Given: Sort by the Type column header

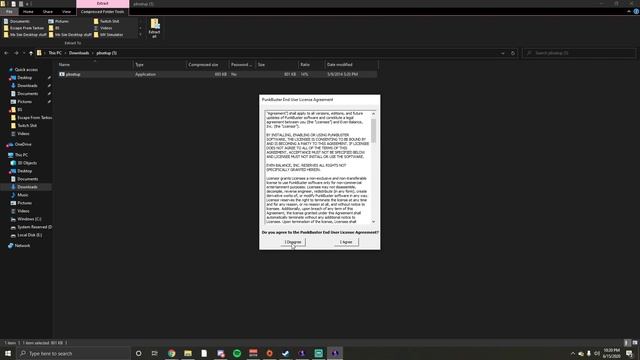Looking at the screenshot, I should pyautogui.click(x=160, y=64).
